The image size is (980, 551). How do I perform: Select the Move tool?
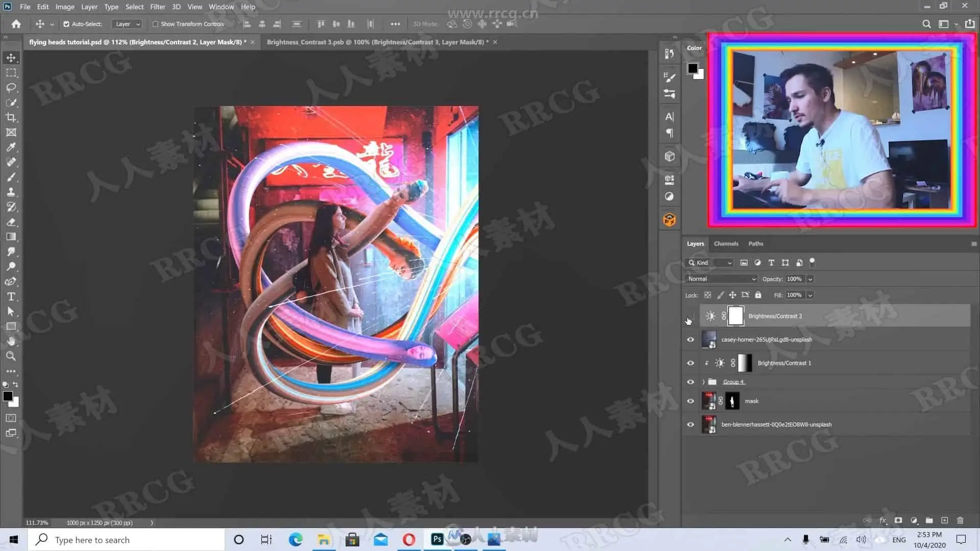(11, 58)
